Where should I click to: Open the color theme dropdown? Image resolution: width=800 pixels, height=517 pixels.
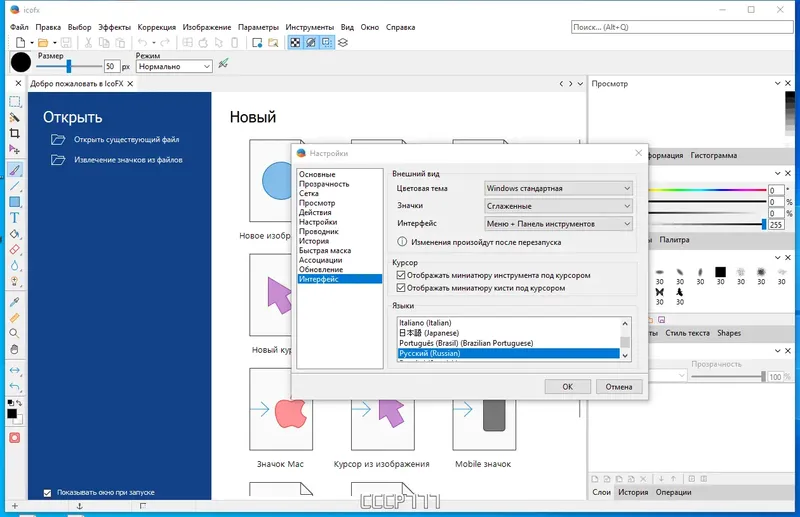(558, 188)
